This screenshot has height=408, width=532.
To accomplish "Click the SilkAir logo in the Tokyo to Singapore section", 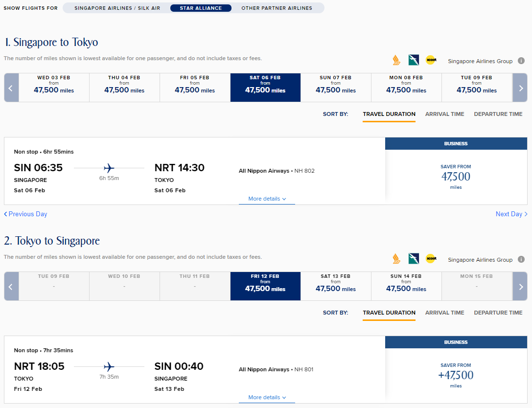I will click(414, 259).
